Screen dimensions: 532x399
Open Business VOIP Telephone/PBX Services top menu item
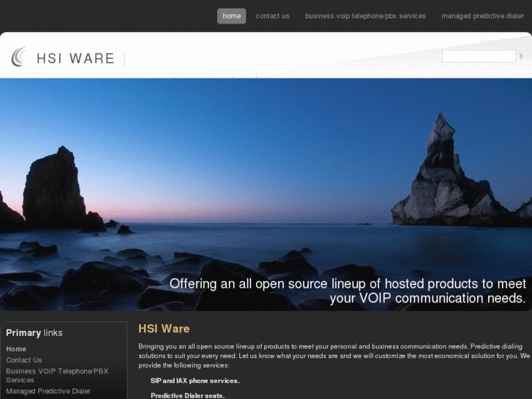(x=365, y=16)
